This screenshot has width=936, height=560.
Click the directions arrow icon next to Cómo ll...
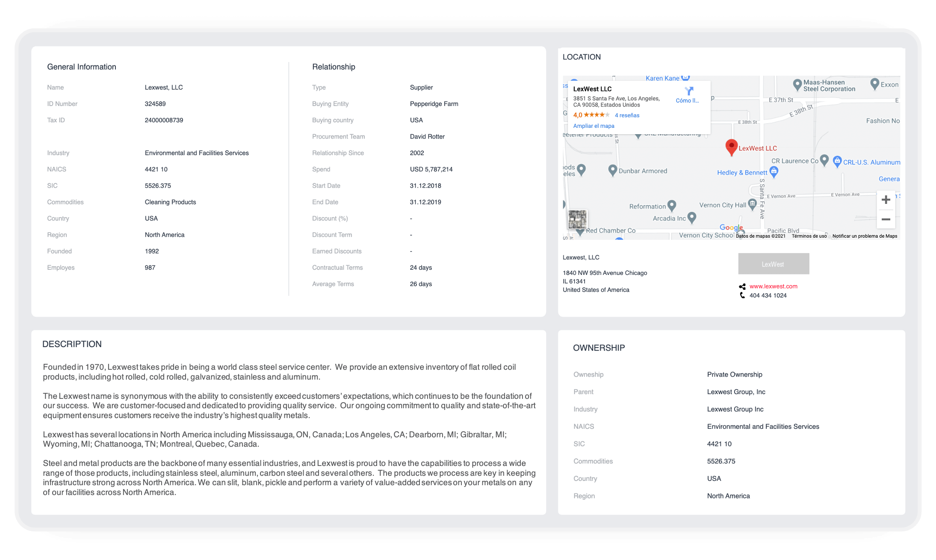click(688, 91)
